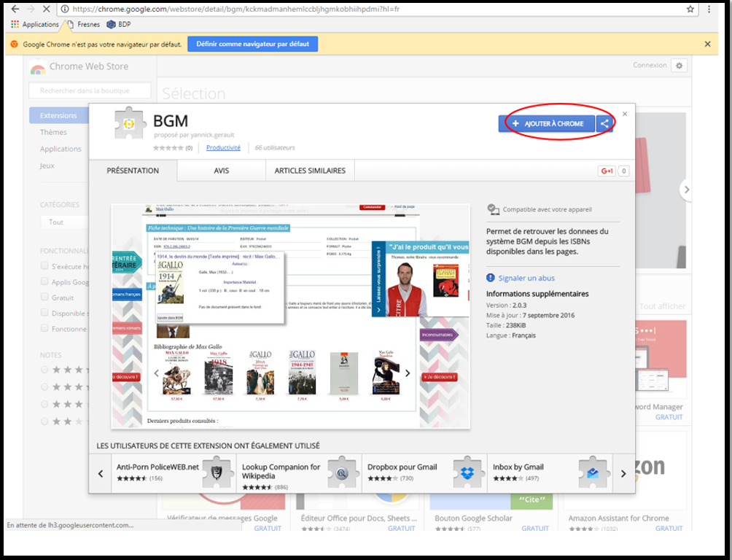Show next related extensions with right chevron

click(623, 474)
